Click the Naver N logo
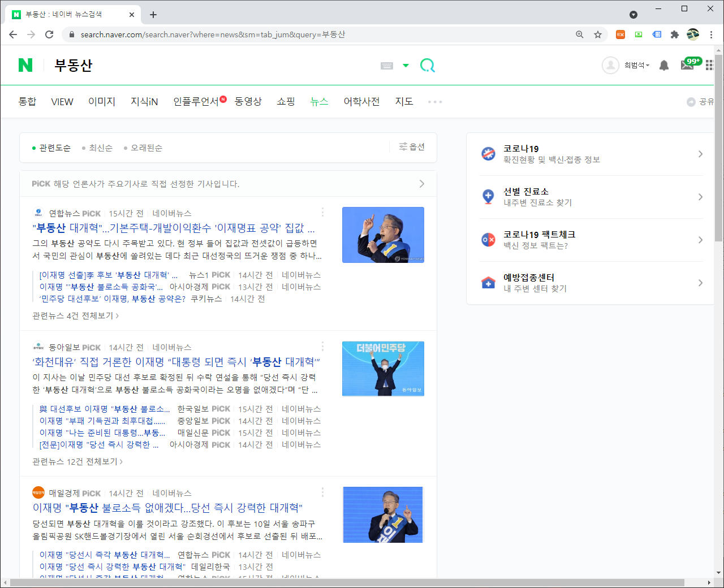This screenshot has height=588, width=724. point(25,65)
